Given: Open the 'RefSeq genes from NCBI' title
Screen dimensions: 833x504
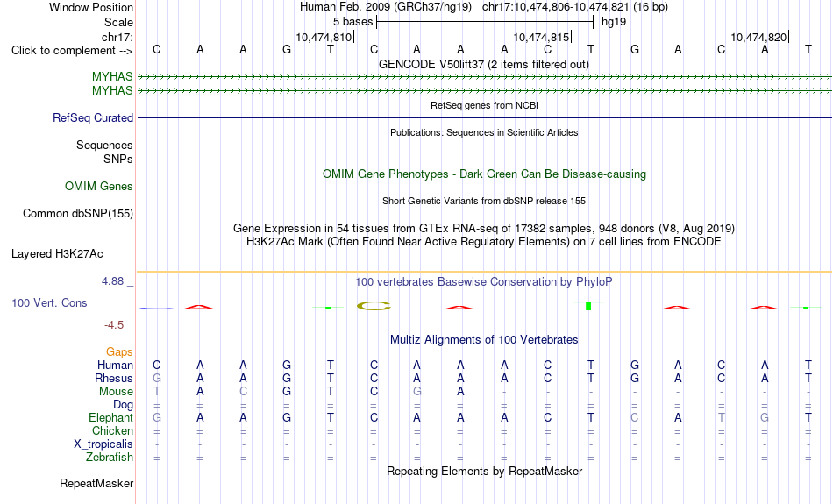Looking at the screenshot, I should [x=484, y=105].
